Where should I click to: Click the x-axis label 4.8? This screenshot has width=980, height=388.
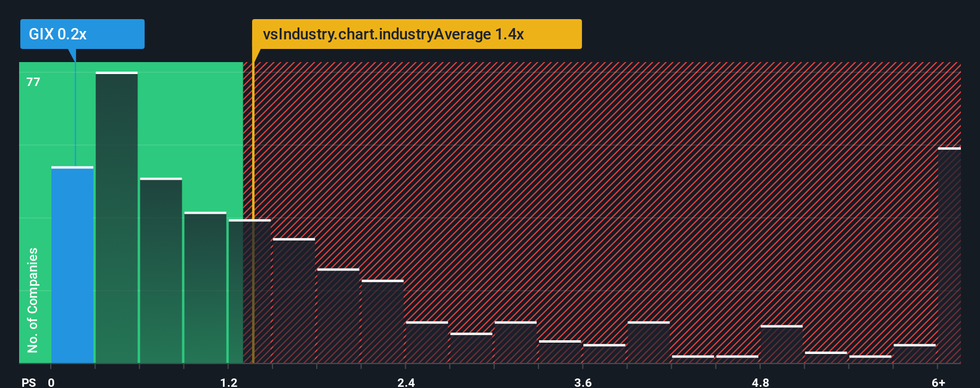[x=760, y=382]
